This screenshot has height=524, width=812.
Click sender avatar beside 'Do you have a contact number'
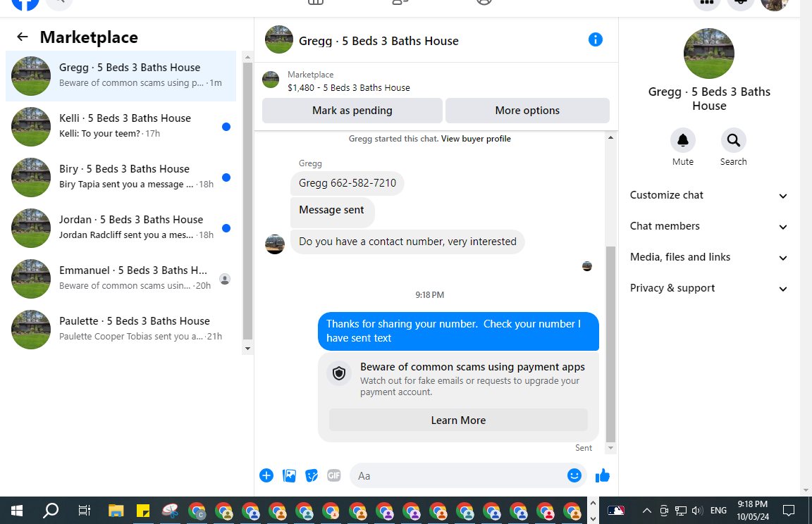coord(275,244)
